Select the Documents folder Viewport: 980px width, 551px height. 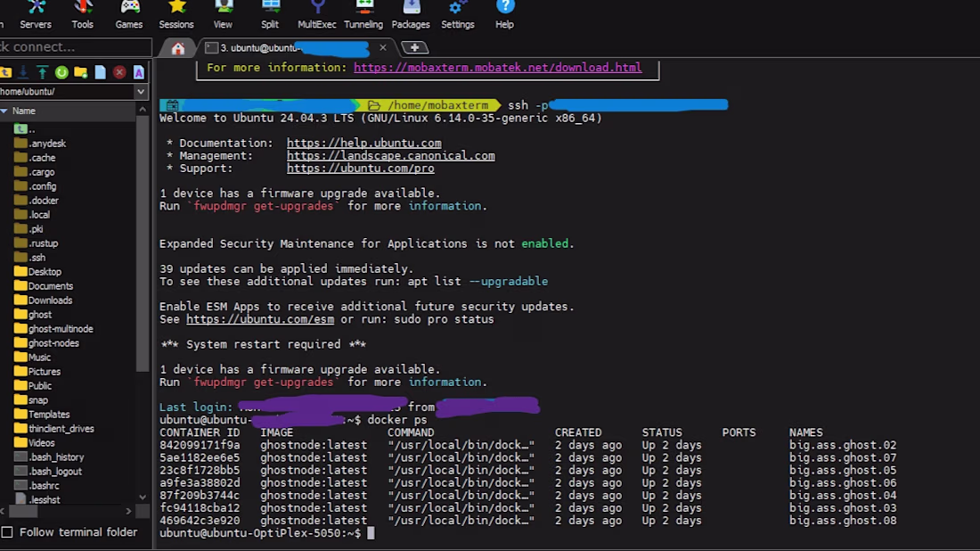point(44,286)
